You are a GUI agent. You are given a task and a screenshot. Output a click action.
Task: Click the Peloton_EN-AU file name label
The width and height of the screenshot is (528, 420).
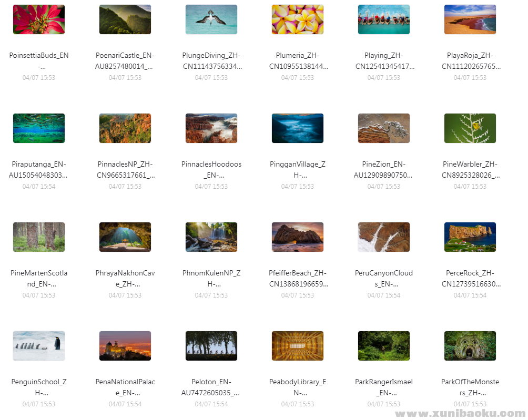pos(211,387)
